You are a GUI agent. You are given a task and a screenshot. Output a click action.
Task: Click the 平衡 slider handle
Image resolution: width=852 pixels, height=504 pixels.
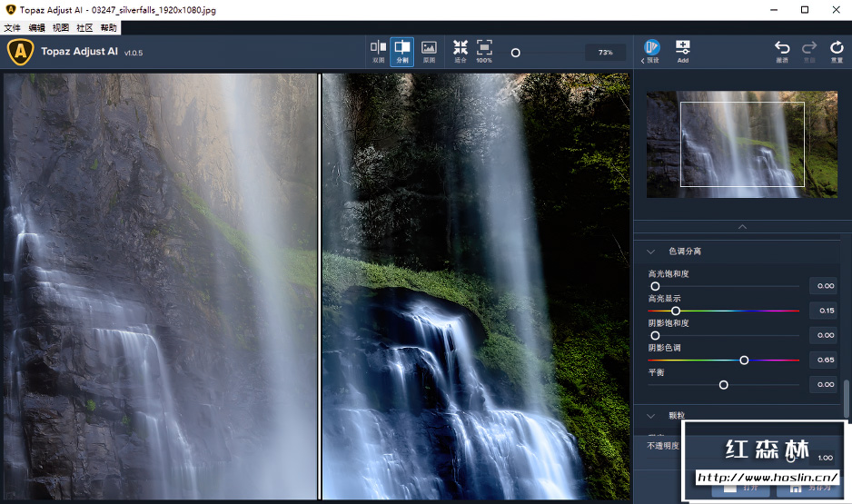723,384
